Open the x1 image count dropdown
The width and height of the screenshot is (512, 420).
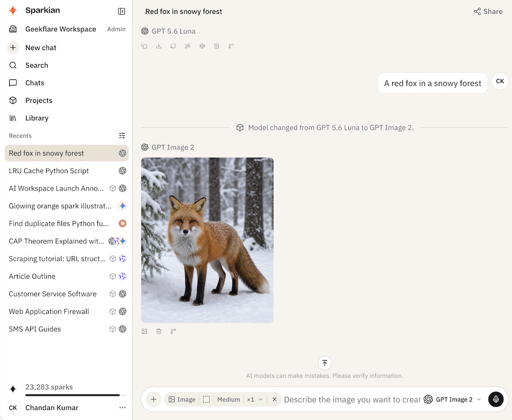click(x=255, y=400)
